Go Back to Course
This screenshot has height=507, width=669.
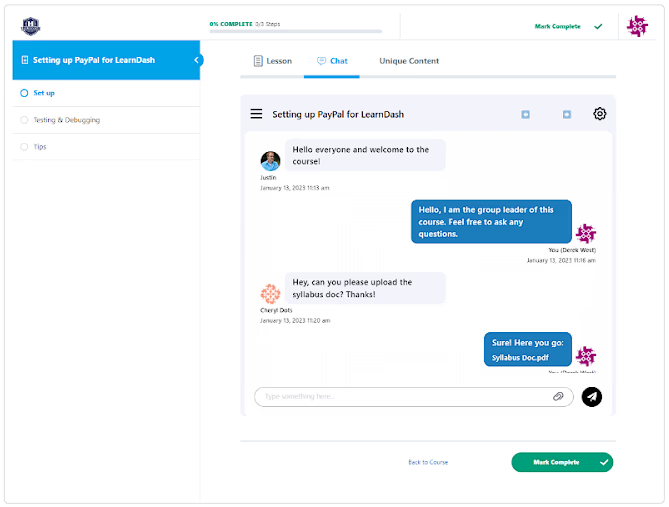pos(428,462)
